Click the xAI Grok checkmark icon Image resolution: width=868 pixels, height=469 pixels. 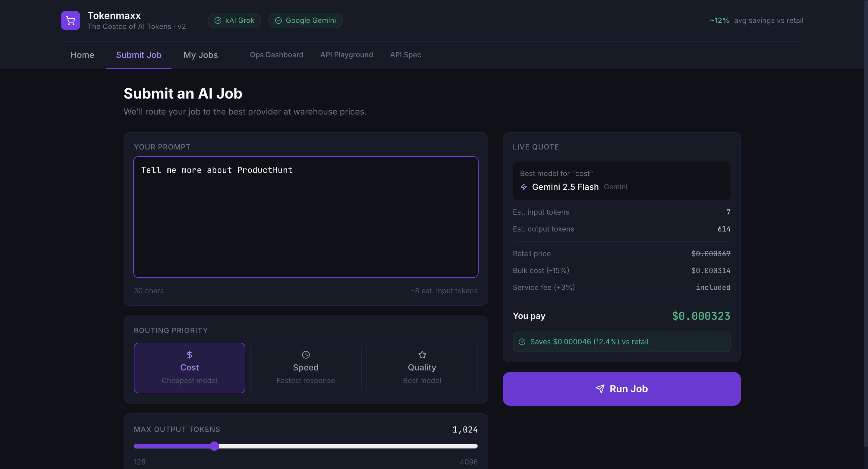coord(218,20)
